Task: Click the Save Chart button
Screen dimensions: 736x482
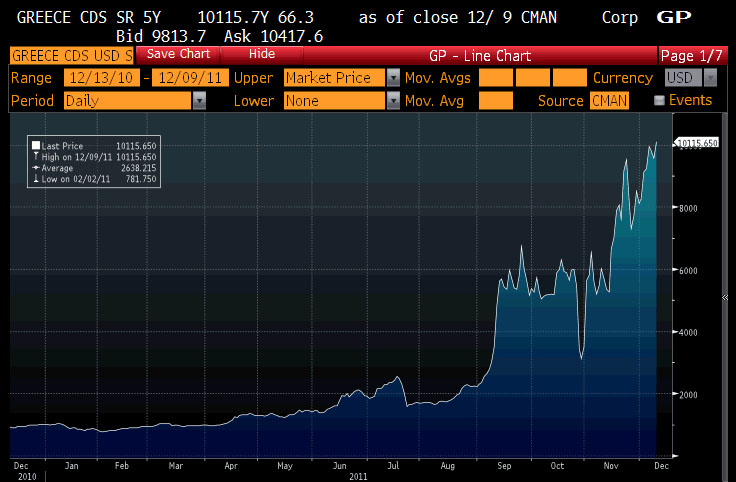Action: click(x=181, y=54)
